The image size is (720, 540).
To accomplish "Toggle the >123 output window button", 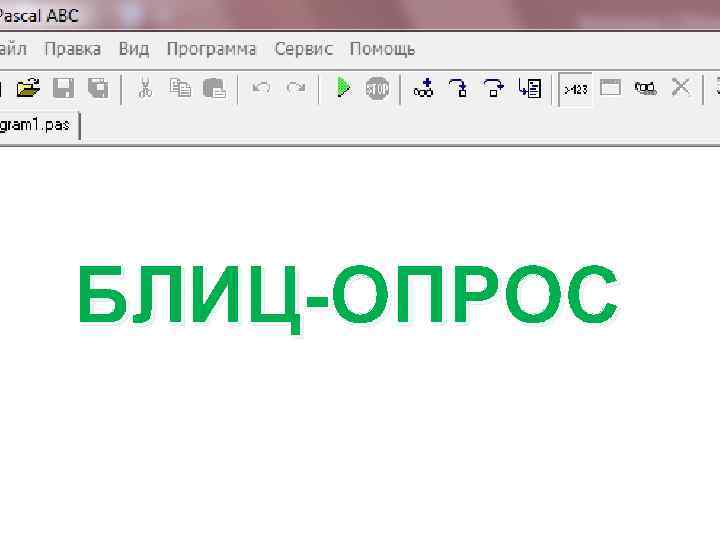I will pyautogui.click(x=576, y=89).
